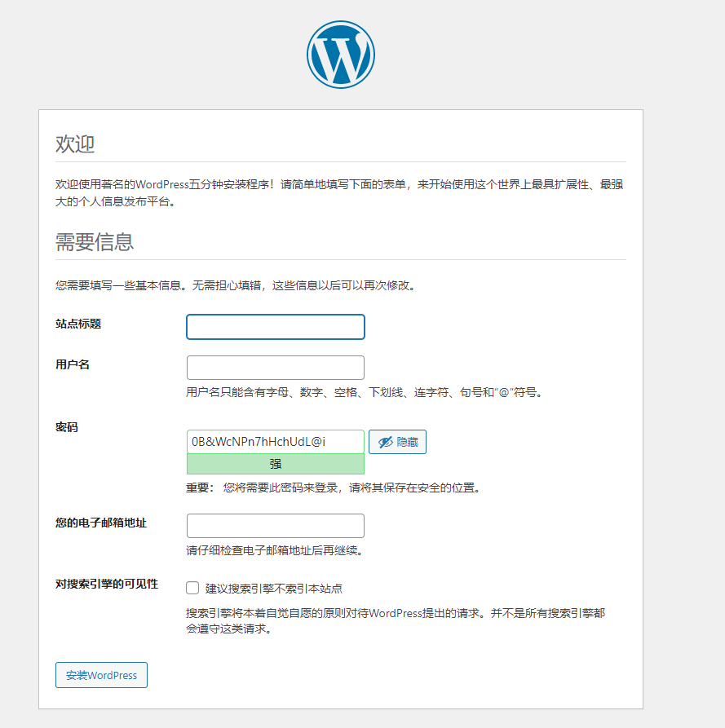Click the 用户名 text box
Screen dimensions: 725x728
coord(275,368)
